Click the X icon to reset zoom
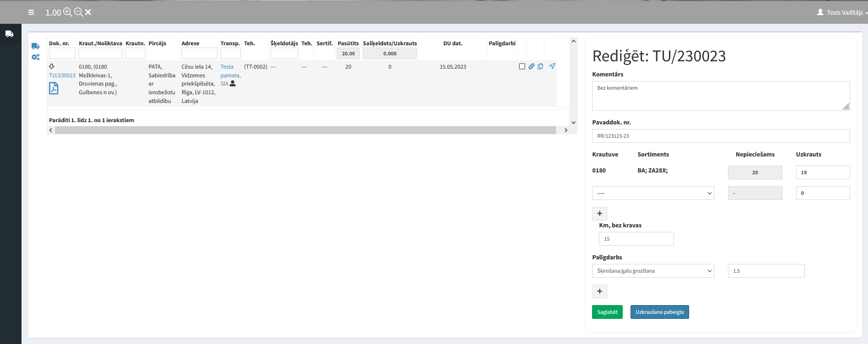 click(88, 12)
